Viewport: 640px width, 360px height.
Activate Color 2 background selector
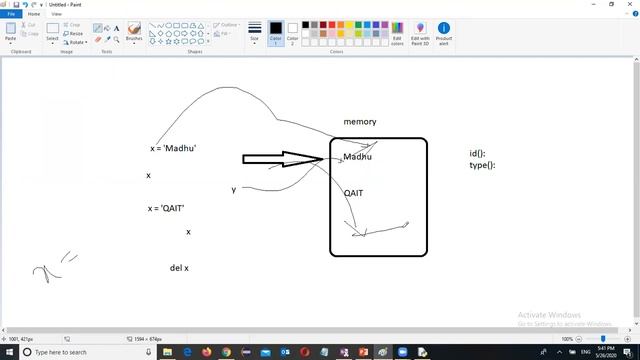coord(292,33)
